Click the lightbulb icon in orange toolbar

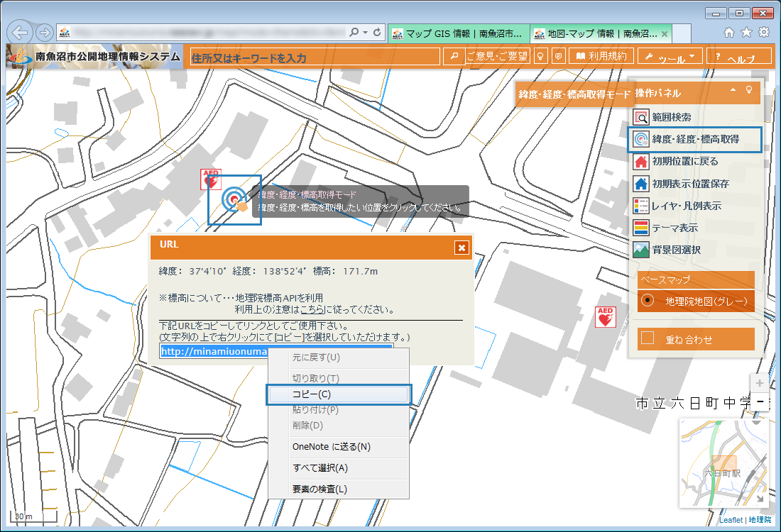coord(540,56)
